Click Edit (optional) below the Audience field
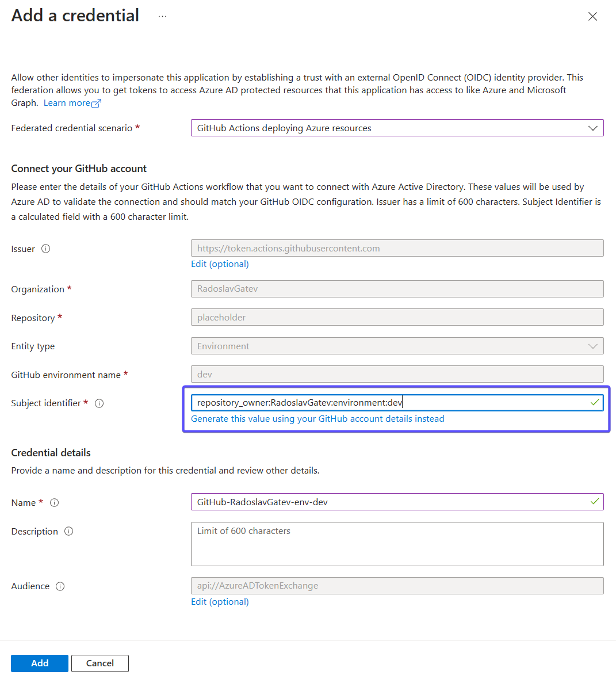The width and height of the screenshot is (616, 683). pos(220,601)
